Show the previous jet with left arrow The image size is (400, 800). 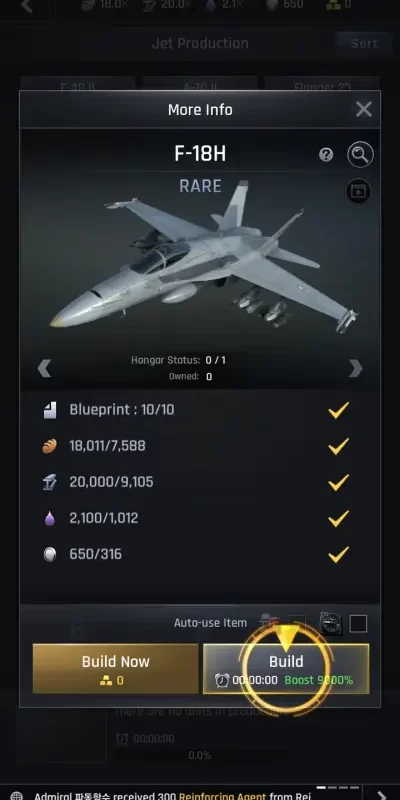point(44,368)
